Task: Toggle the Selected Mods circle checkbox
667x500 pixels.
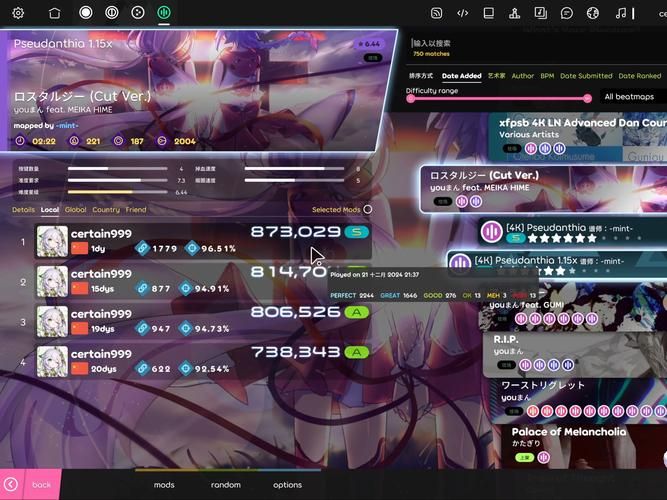Action: click(x=368, y=209)
